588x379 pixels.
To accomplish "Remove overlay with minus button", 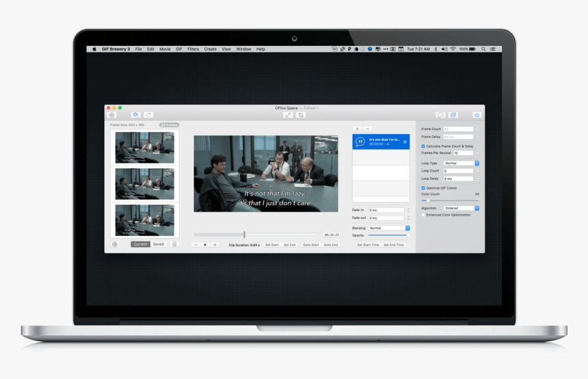I will (368, 129).
